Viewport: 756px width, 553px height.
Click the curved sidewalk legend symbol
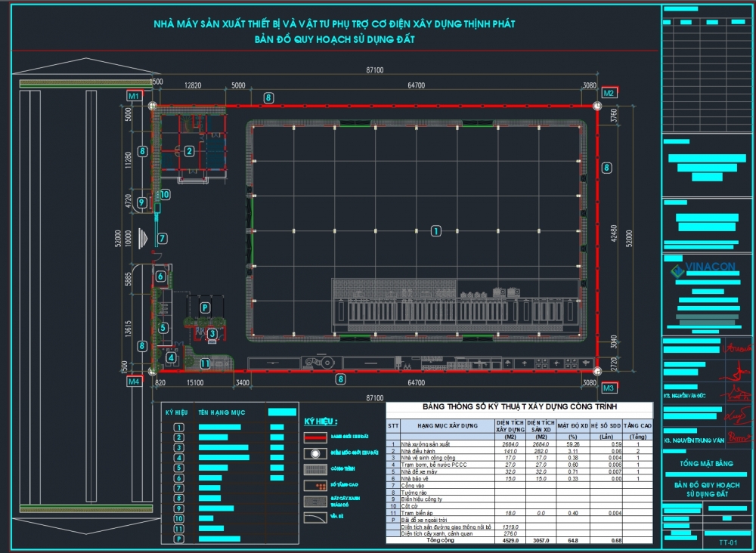coord(315,517)
